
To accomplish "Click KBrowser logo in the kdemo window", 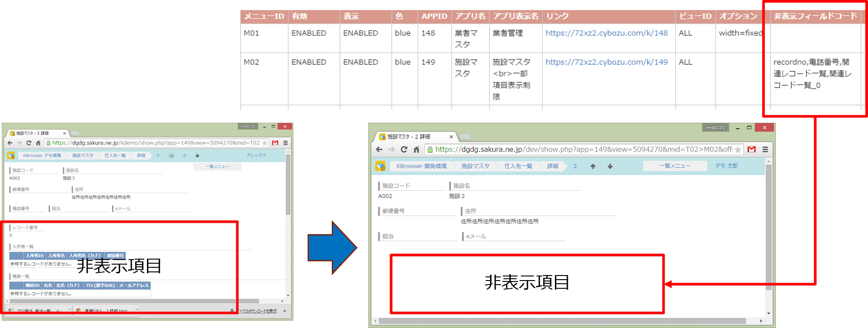I will click(x=11, y=156).
